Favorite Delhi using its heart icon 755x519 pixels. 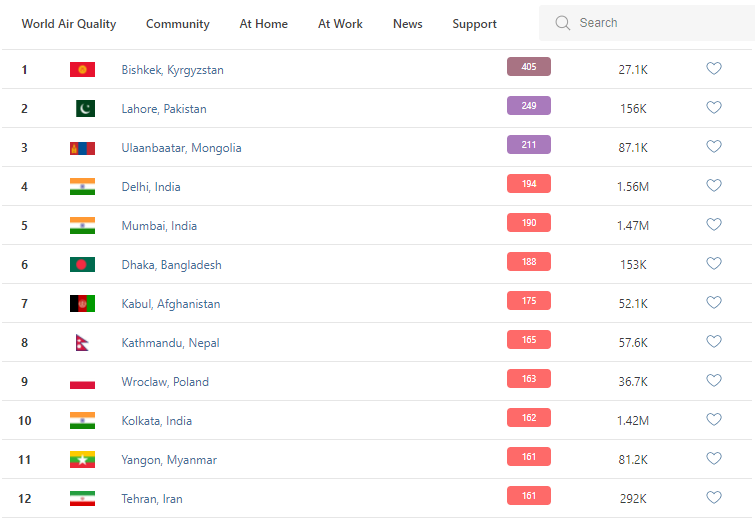[x=714, y=186]
